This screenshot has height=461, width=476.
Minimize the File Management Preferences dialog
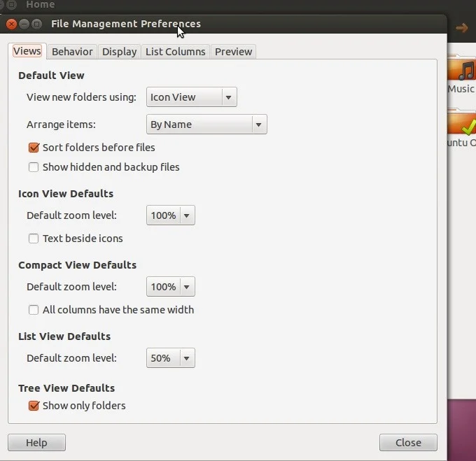point(24,24)
